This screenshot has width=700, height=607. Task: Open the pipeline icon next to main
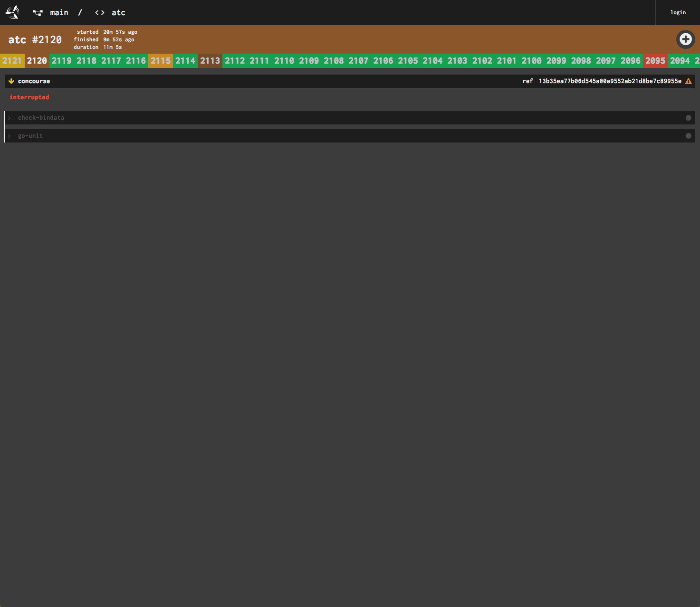pyautogui.click(x=38, y=13)
